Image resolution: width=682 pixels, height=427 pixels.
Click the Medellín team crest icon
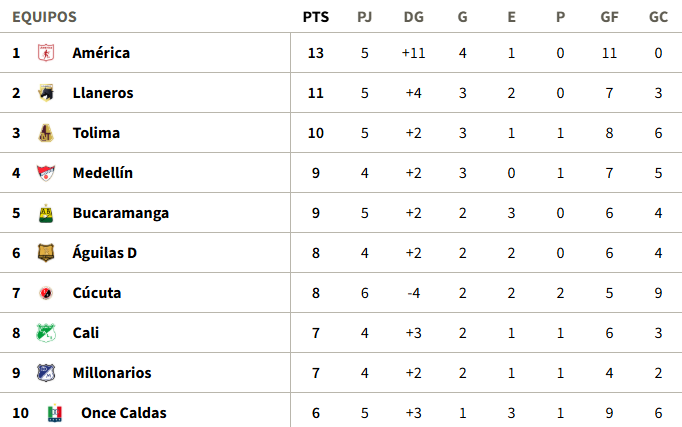click(46, 173)
